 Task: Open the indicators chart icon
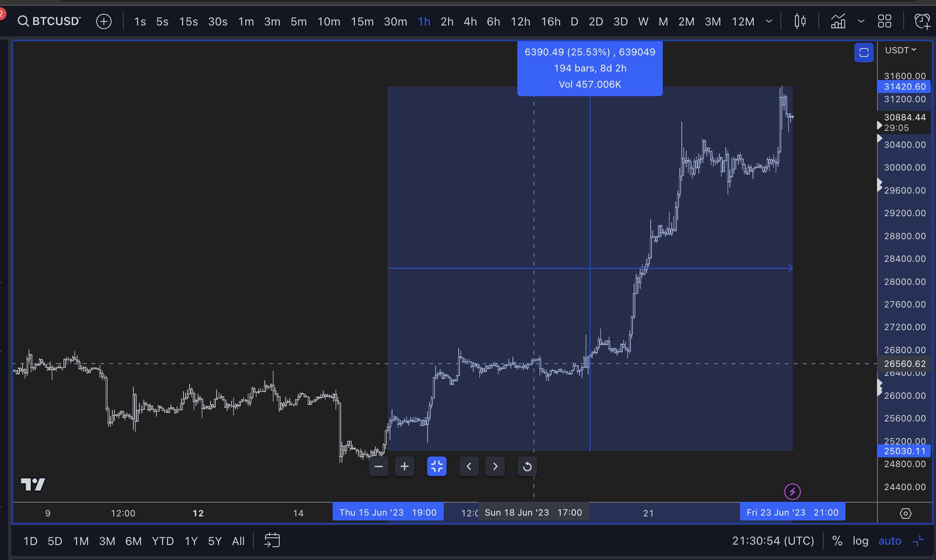click(x=838, y=21)
